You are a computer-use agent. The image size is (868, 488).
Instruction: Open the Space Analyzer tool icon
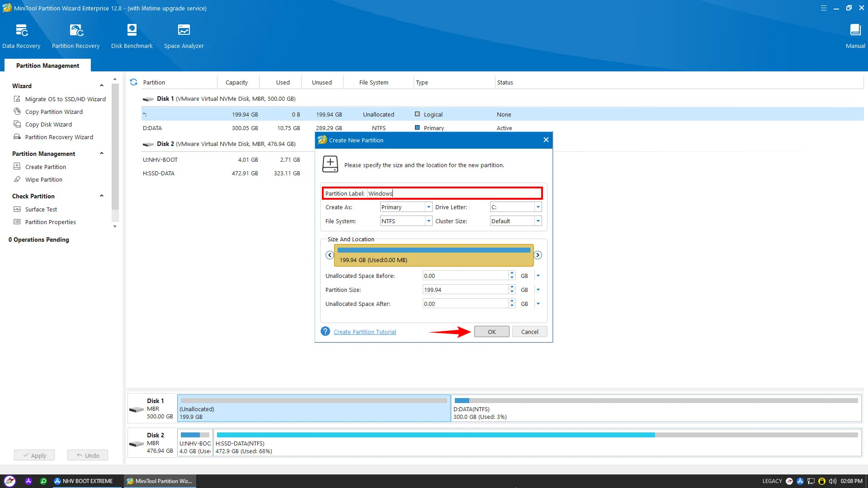tap(184, 31)
